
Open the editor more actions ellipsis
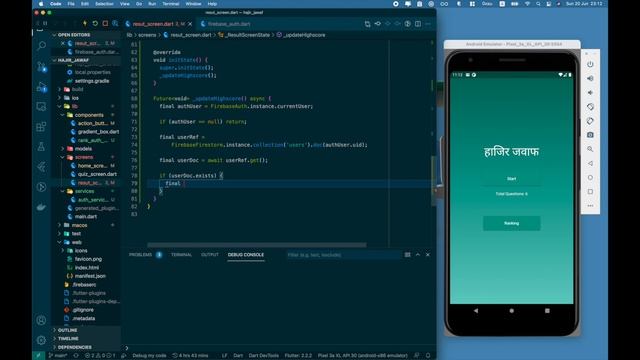428,24
